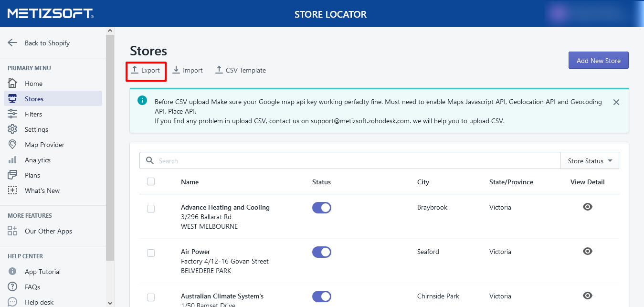The height and width of the screenshot is (307, 644).
Task: Disable the Air Power store status switch
Action: (321, 252)
